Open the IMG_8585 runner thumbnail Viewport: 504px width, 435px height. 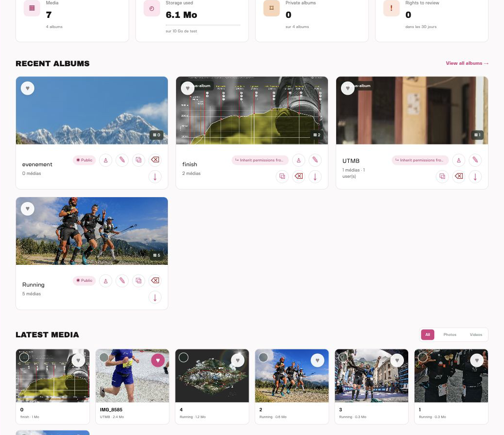pyautogui.click(x=133, y=376)
